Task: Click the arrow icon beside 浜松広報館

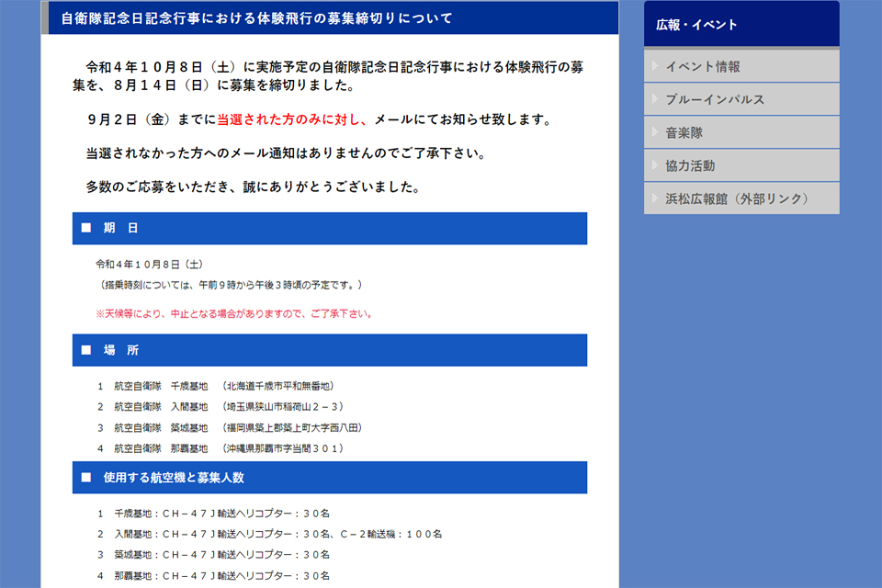Action: click(x=655, y=198)
